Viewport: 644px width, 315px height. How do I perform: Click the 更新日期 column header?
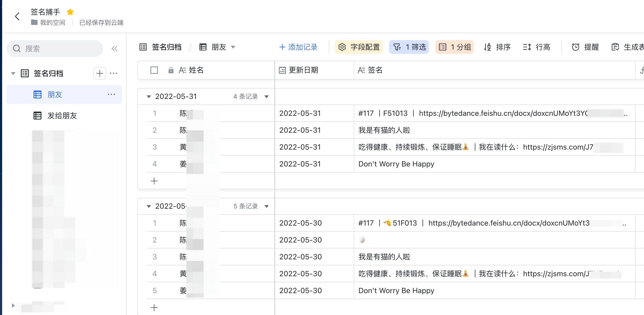(x=314, y=70)
